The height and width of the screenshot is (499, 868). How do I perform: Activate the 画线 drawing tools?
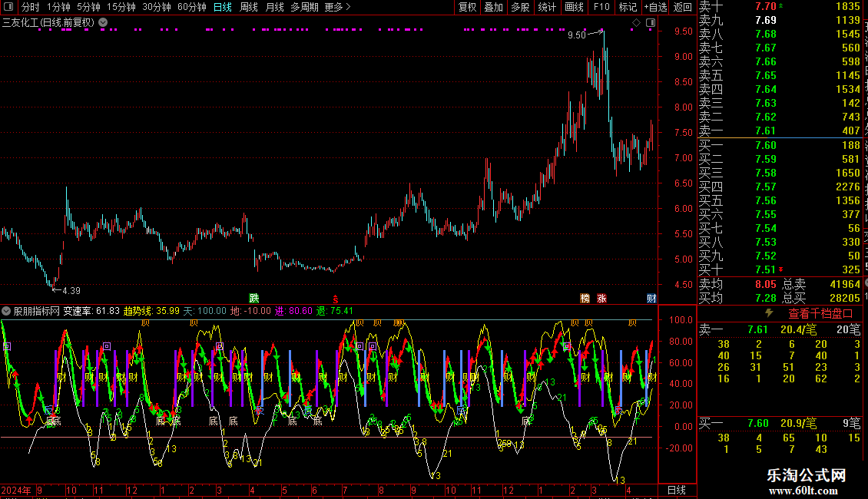(x=574, y=7)
